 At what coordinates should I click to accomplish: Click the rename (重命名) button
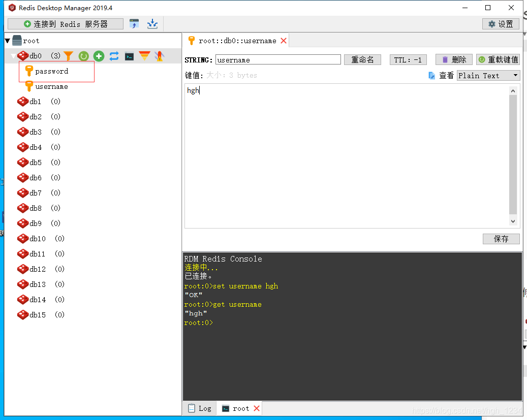pos(362,60)
